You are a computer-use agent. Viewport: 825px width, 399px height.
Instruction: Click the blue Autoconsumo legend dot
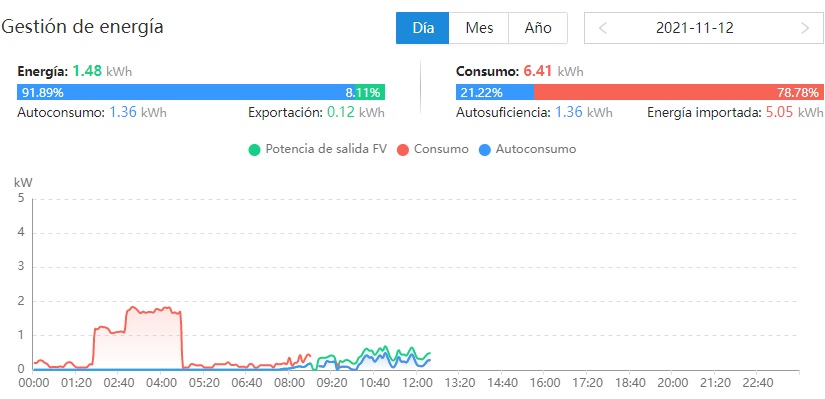(485, 150)
